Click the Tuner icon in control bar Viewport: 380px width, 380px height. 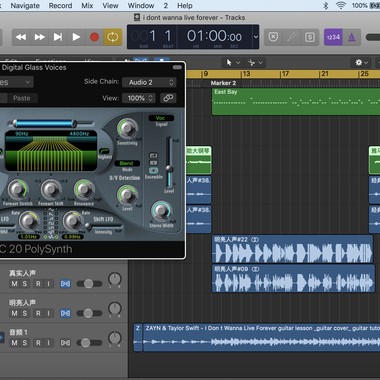(x=291, y=37)
